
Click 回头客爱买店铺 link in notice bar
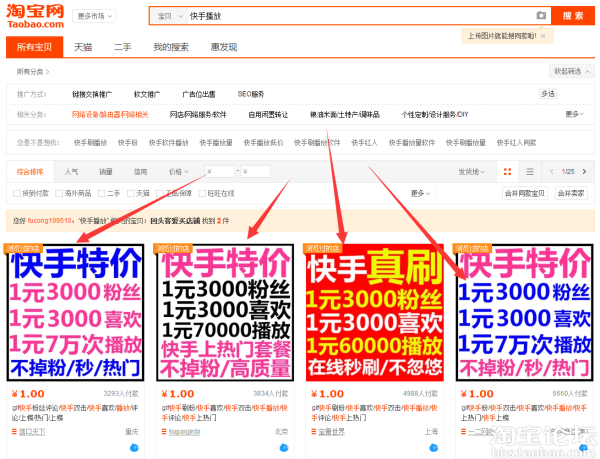175,221
